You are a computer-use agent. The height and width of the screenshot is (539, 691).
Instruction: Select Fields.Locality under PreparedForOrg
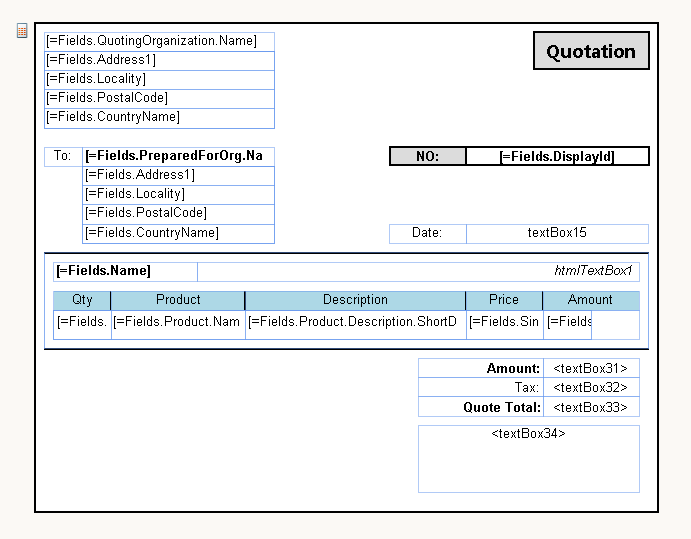pyautogui.click(x=178, y=195)
